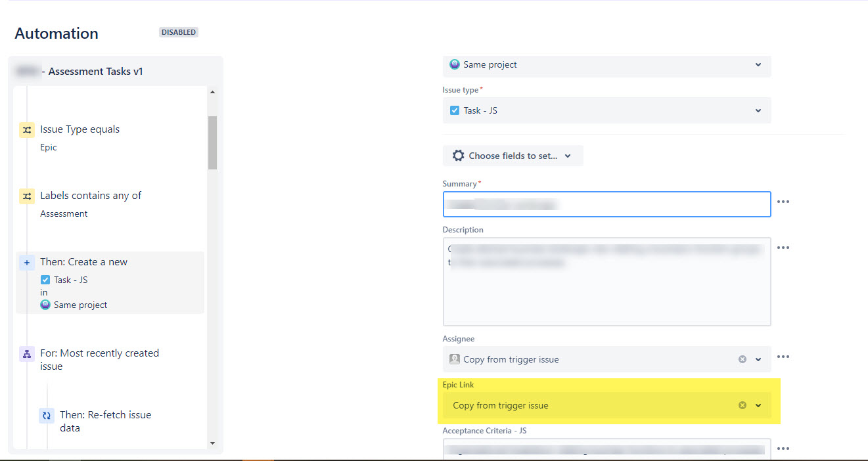Select the Then: Create a new Task action
This screenshot has width=868, height=461.
click(110, 283)
